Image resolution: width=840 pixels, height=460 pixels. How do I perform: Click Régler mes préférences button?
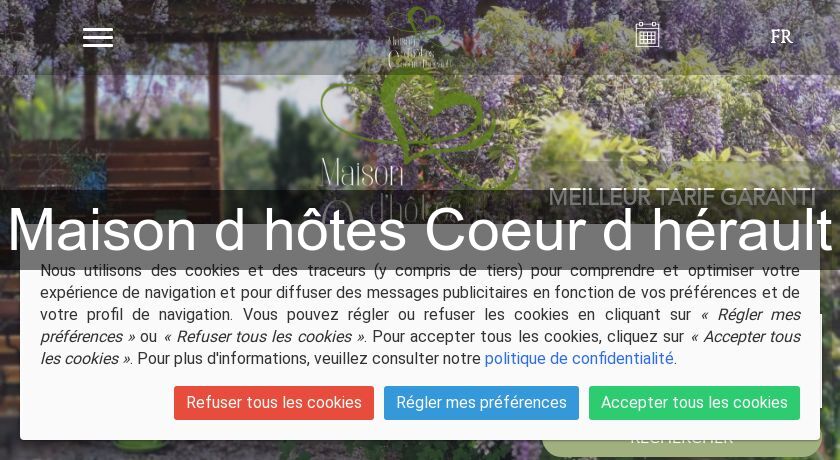click(481, 403)
